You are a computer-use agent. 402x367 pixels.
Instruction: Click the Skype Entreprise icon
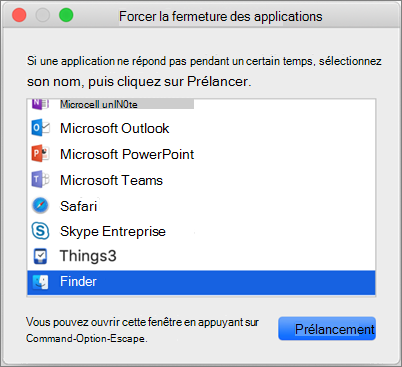[40, 231]
